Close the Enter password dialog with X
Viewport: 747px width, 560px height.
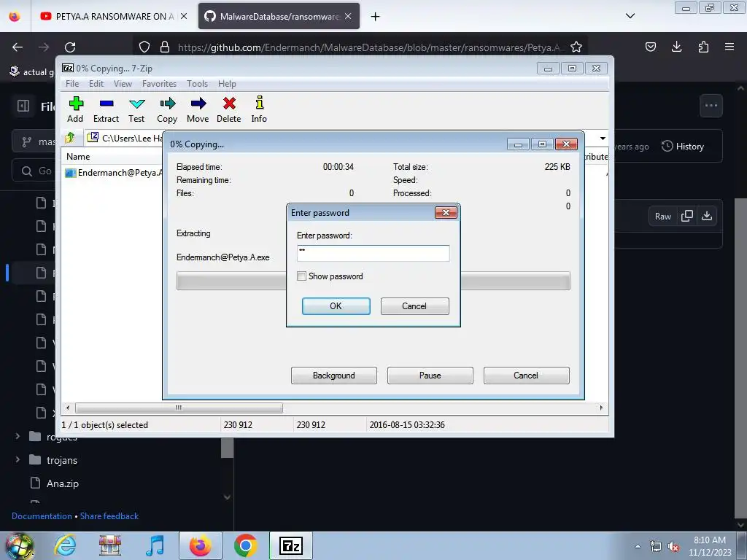[x=446, y=212]
